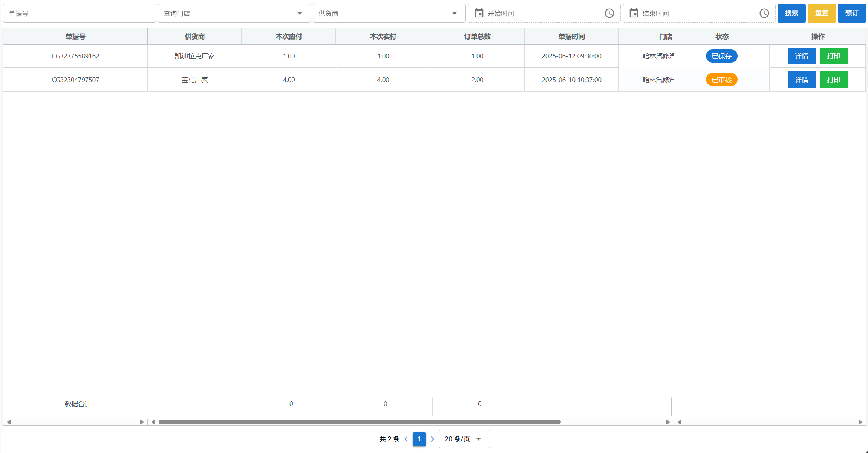Click 打印 for order CG32304797507
The height and width of the screenshot is (453, 868).
point(834,80)
